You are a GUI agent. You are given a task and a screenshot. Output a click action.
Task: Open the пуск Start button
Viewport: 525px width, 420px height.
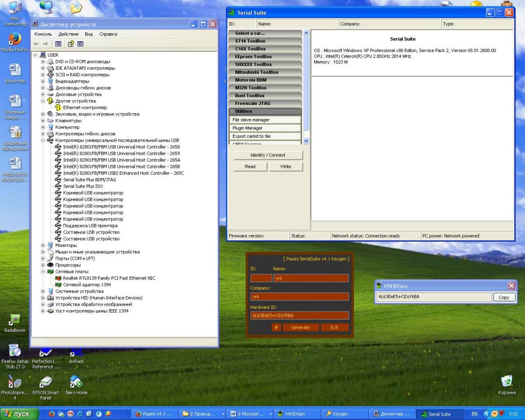19,414
